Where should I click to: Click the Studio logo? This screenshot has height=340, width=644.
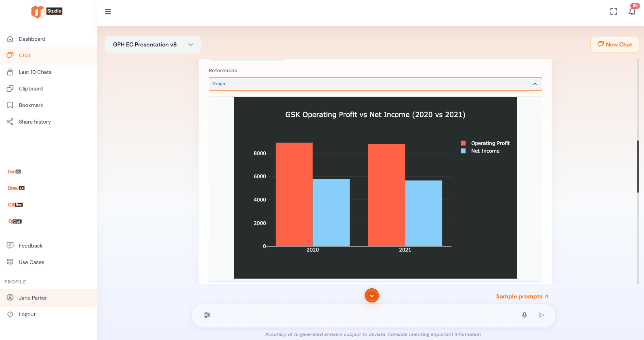[x=47, y=12]
